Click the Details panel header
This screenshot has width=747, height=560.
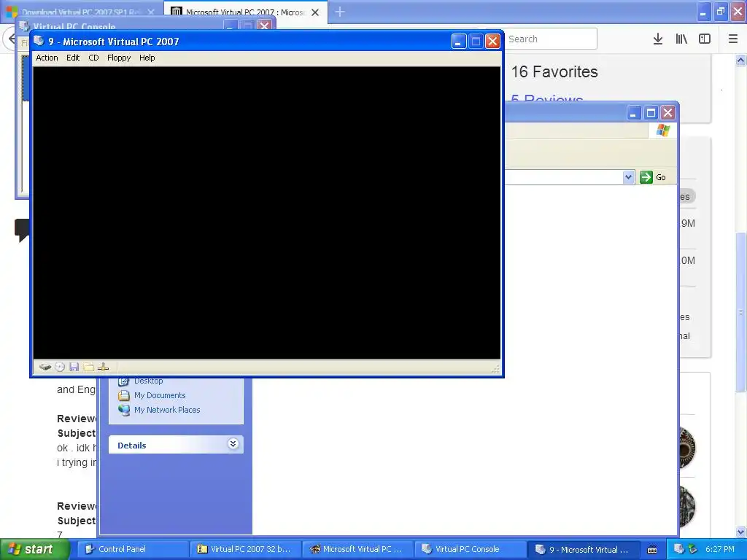[x=176, y=445]
